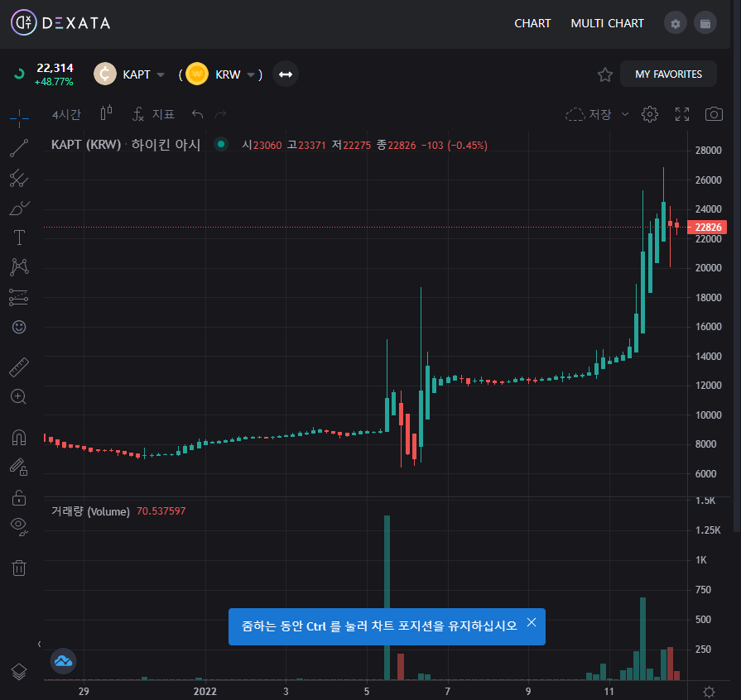Image resolution: width=741 pixels, height=700 pixels.
Task: Dismiss the Ctrl zoom hint banner
Action: [532, 622]
